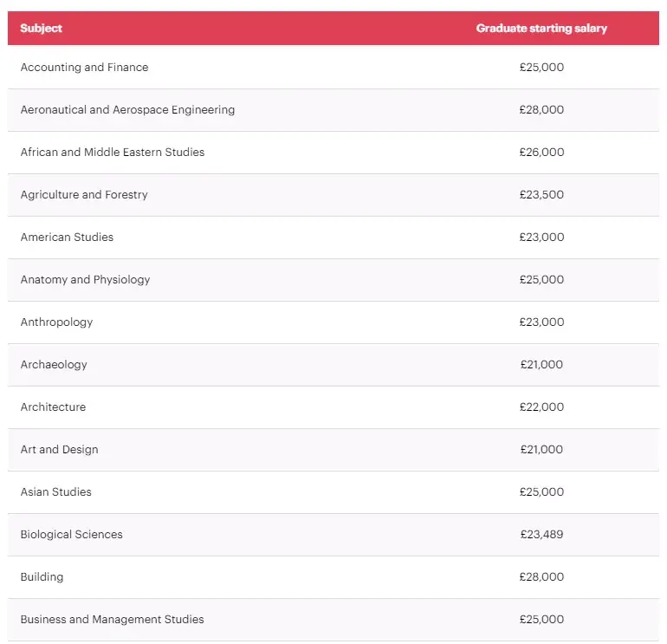The height and width of the screenshot is (644, 667).
Task: Select the Biological Sciences subject
Action: [x=71, y=535]
